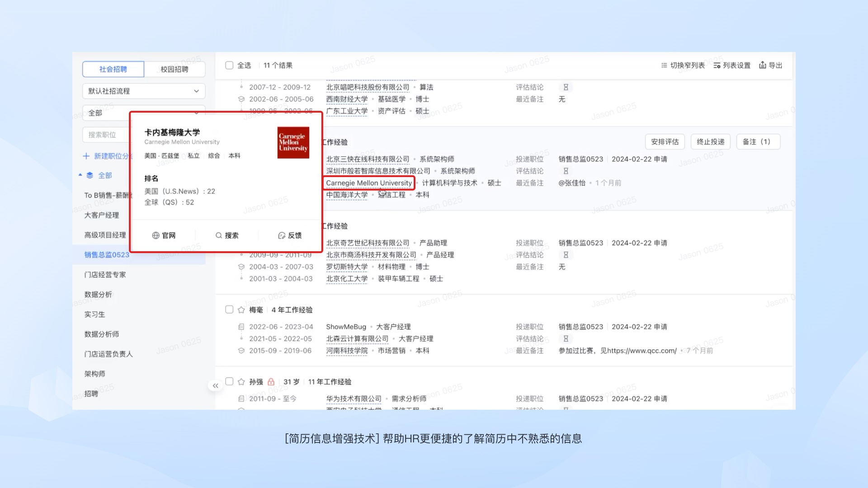Screen dimensions: 868x488
Task: Check the checkbox for 梅毫
Action: (229, 310)
